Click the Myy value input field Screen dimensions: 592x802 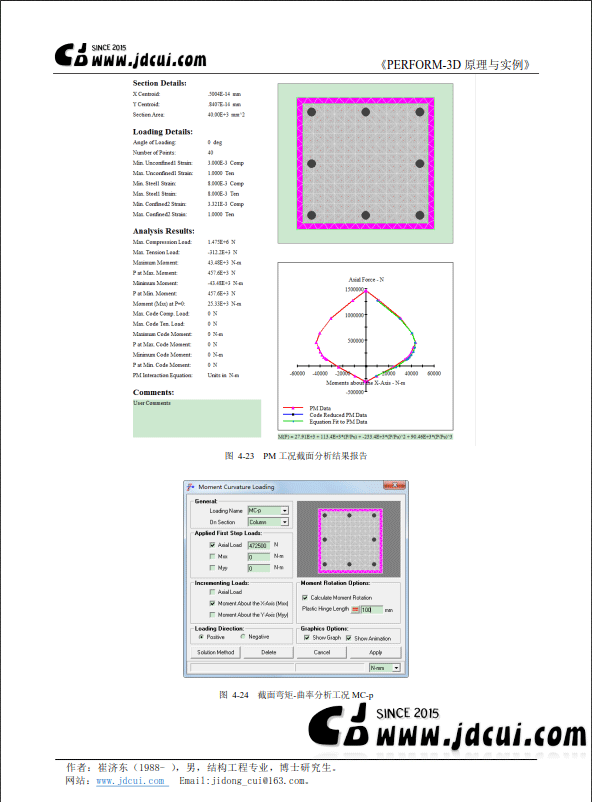pos(259,568)
